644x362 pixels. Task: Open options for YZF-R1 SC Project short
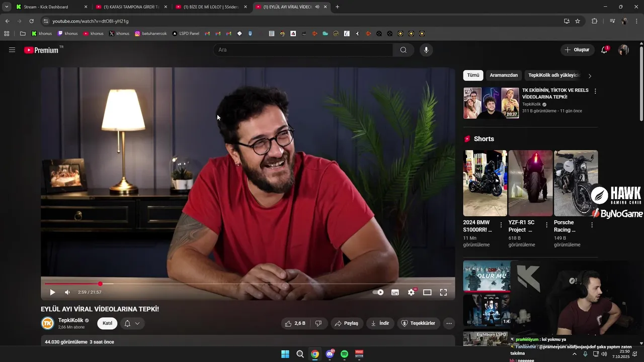[546, 225]
